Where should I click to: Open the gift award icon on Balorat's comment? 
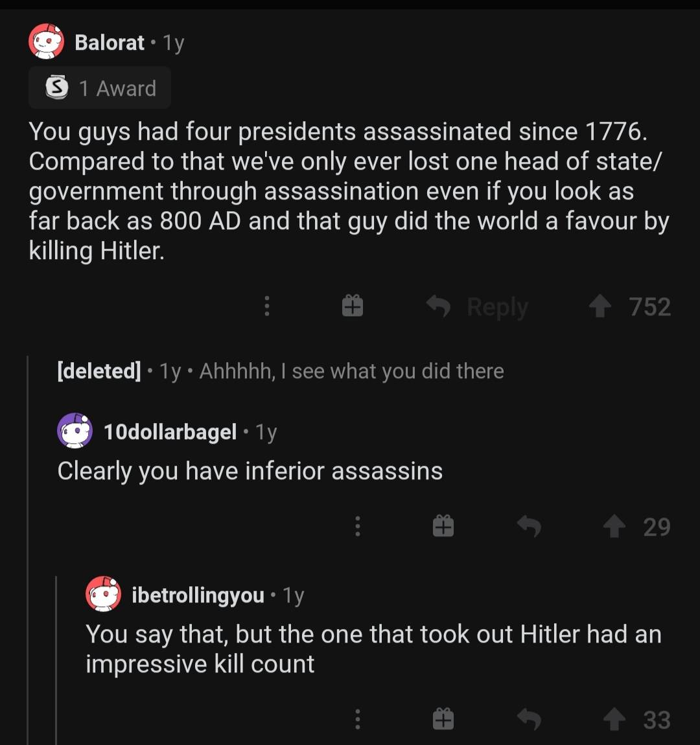[x=352, y=306]
